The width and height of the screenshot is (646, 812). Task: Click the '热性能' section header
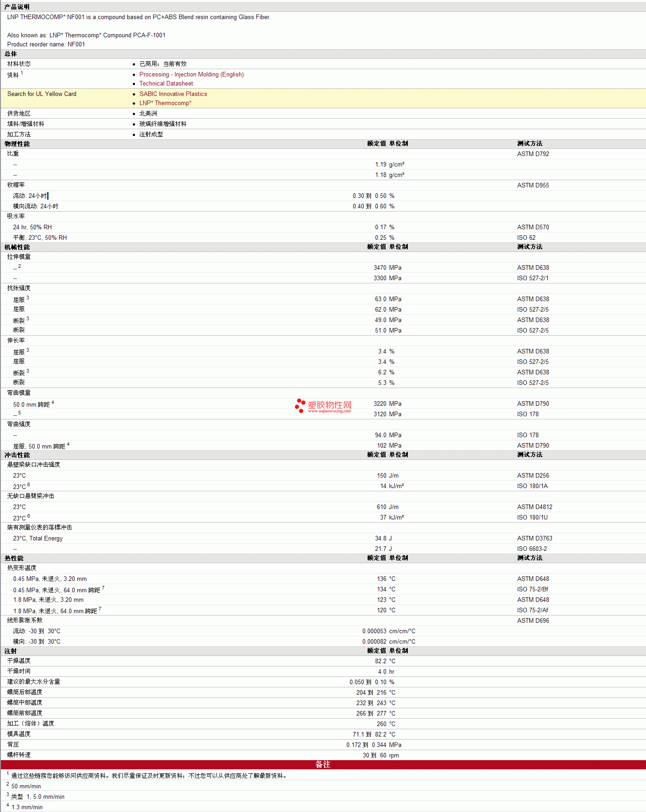pyautogui.click(x=14, y=559)
